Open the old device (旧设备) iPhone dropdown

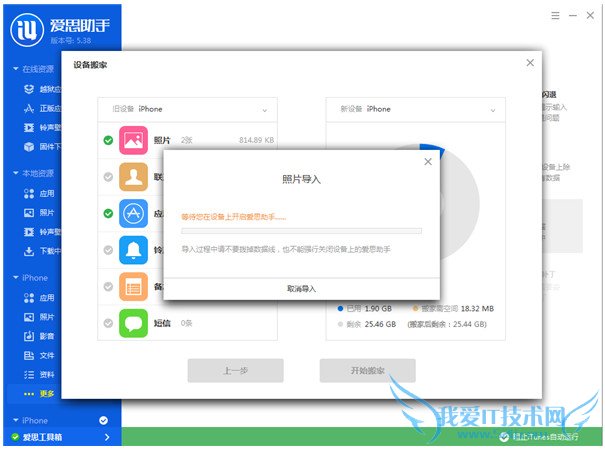(x=188, y=110)
